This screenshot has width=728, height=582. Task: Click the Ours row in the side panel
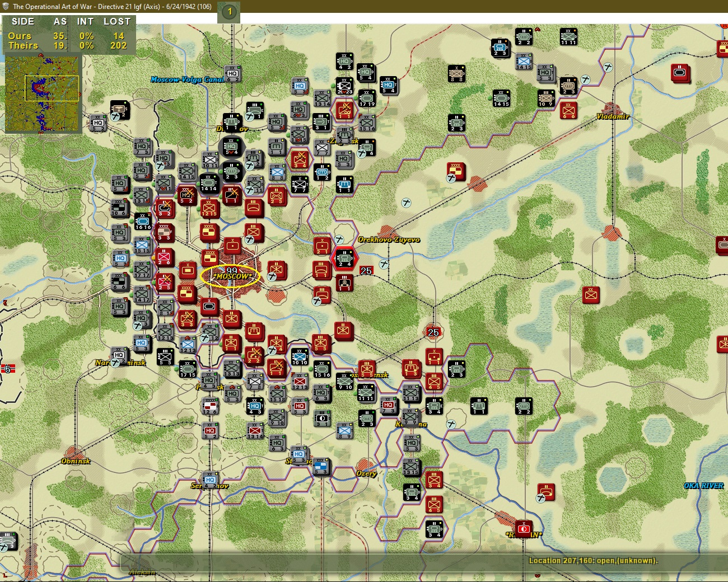point(68,36)
